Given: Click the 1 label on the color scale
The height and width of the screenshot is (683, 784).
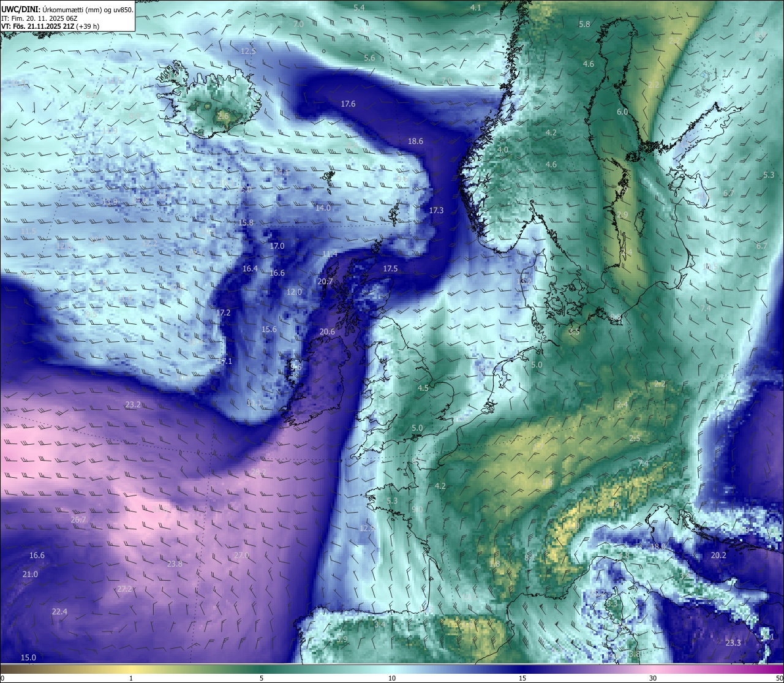Looking at the screenshot, I should (x=131, y=678).
